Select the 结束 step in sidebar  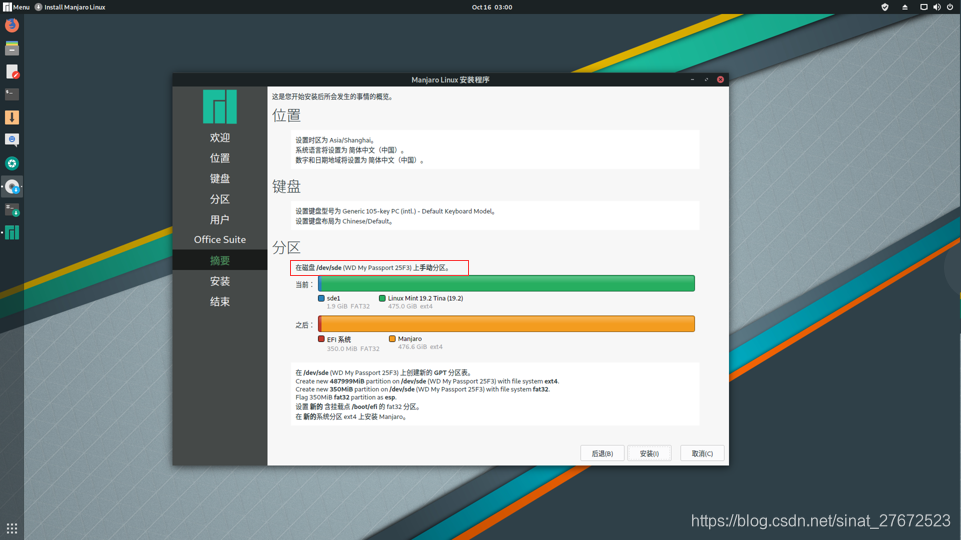219,302
